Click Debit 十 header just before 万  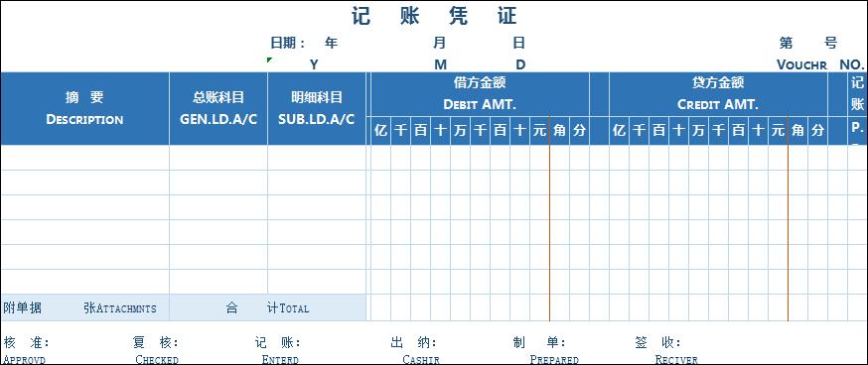click(x=440, y=131)
